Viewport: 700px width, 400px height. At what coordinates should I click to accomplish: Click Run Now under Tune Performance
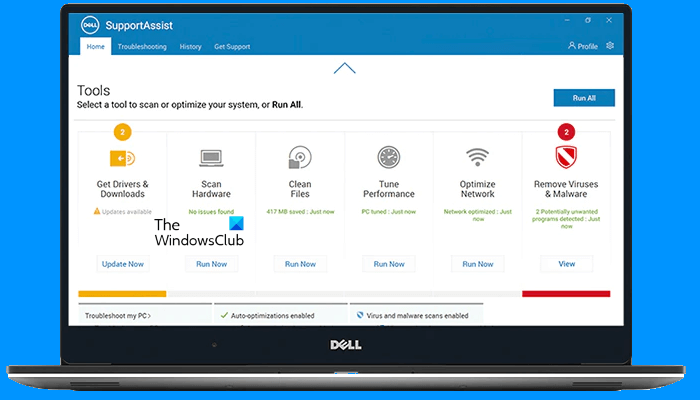[389, 264]
